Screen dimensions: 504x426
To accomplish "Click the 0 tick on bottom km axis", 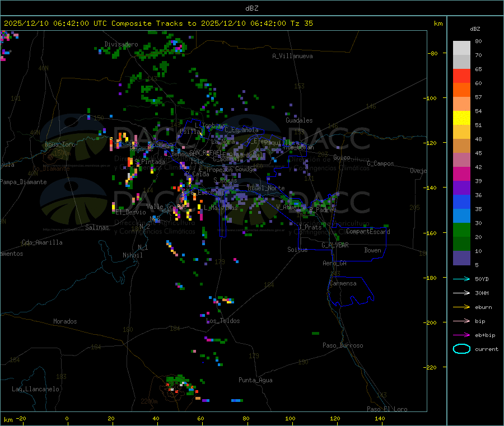I will pyautogui.click(x=67, y=418).
